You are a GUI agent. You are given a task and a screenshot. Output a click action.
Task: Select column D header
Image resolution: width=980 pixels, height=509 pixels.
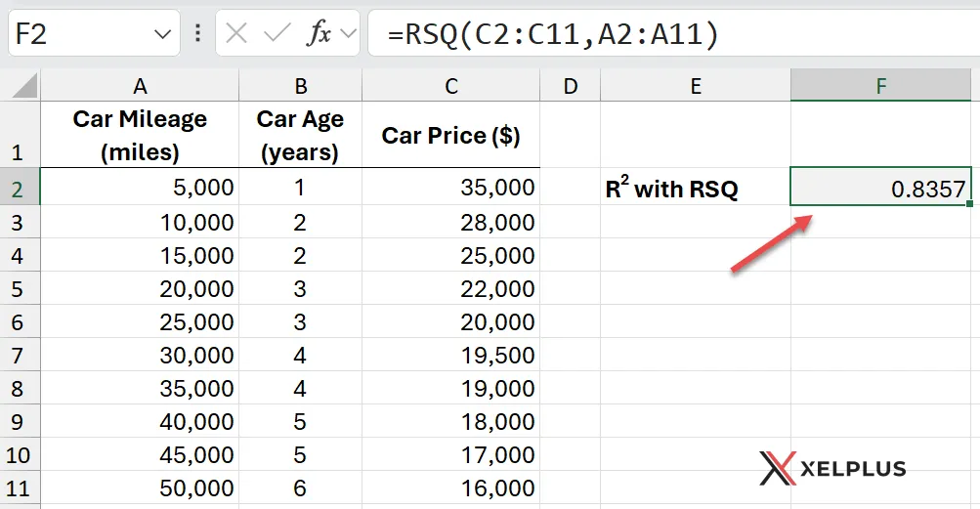[570, 86]
